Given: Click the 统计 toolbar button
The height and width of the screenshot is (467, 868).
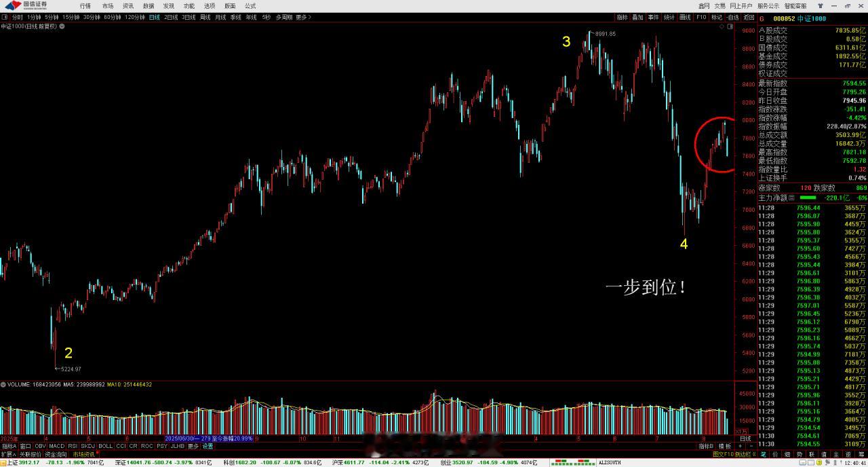Looking at the screenshot, I should (669, 17).
